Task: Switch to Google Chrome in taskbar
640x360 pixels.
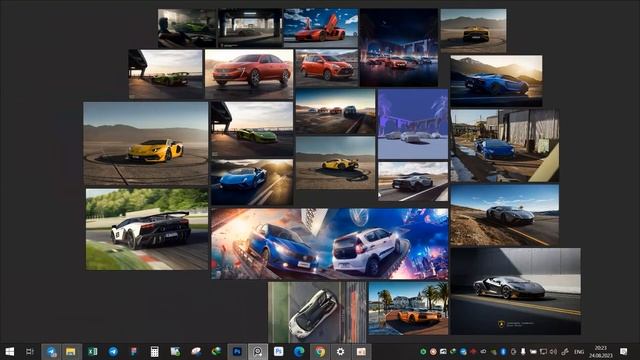Action: click(x=320, y=351)
